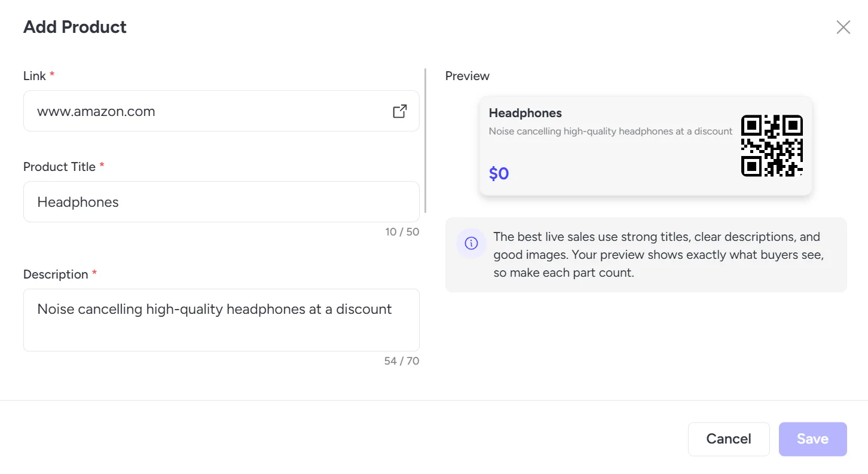Click the 54 / 70 character counter
This screenshot has height=474, width=868.
click(402, 361)
